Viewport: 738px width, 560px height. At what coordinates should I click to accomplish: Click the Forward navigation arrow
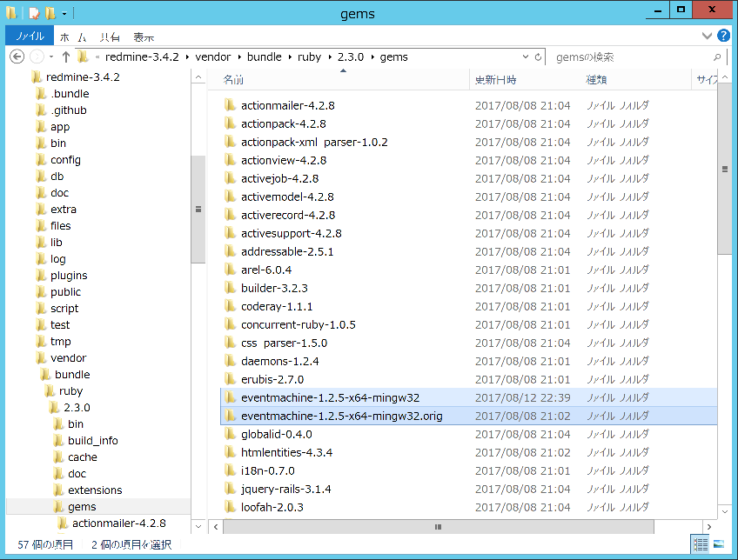tap(37, 57)
